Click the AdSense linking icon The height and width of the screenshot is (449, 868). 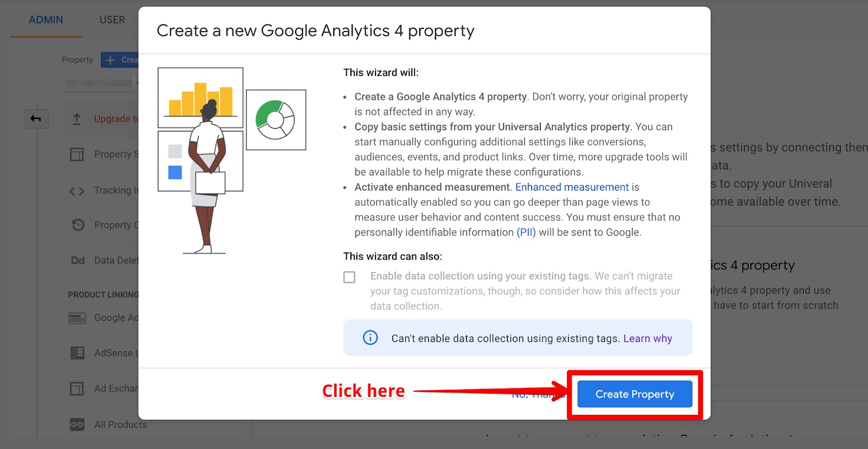[77, 353]
